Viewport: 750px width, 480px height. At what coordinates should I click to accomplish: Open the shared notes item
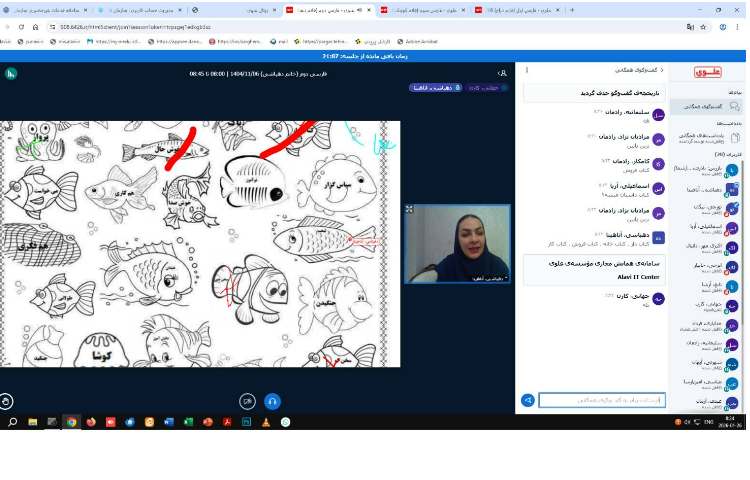706,138
